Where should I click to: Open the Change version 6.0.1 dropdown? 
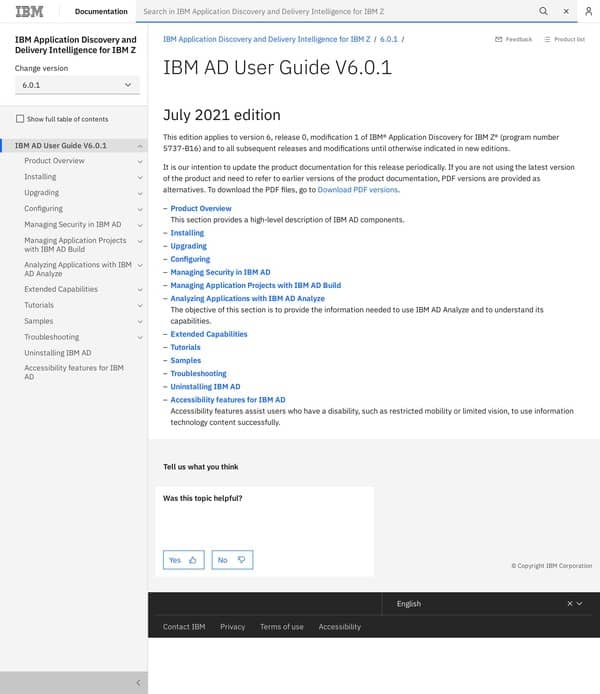[77, 85]
